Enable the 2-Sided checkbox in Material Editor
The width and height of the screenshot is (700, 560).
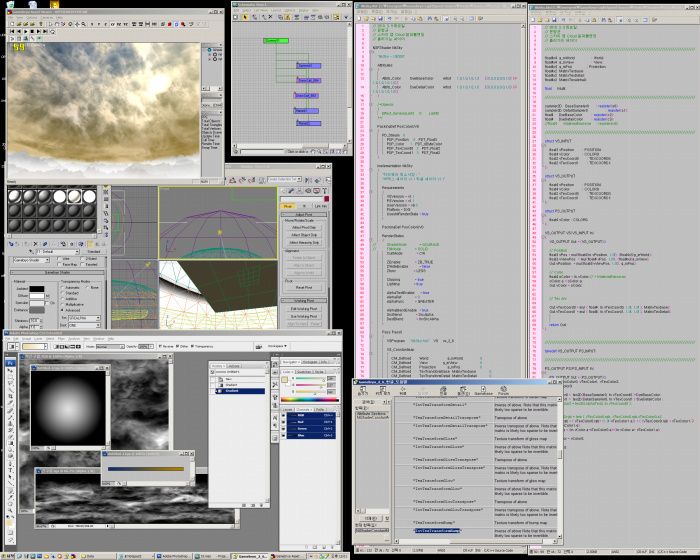pyautogui.click(x=82, y=259)
